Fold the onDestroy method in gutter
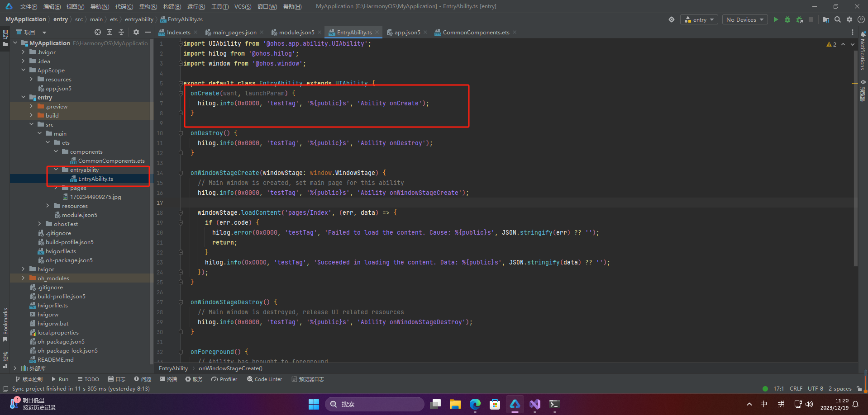 pos(181,133)
